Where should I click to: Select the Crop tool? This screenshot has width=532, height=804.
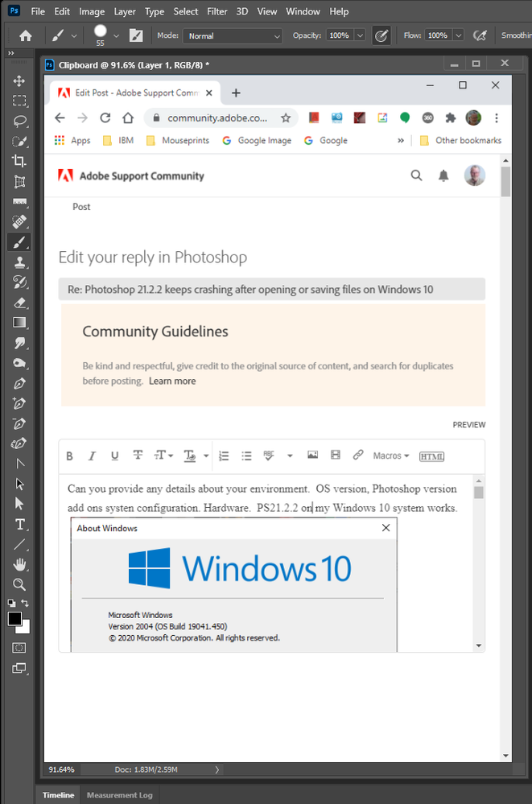pyautogui.click(x=19, y=161)
